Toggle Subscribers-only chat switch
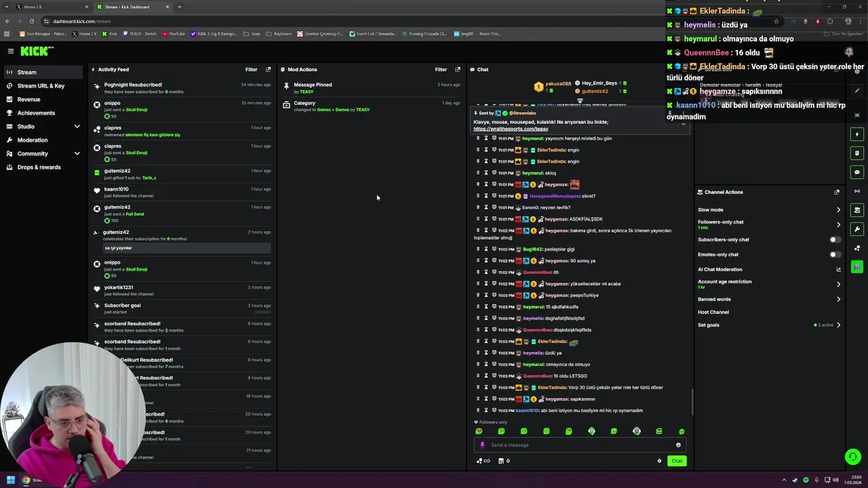 tap(835, 239)
